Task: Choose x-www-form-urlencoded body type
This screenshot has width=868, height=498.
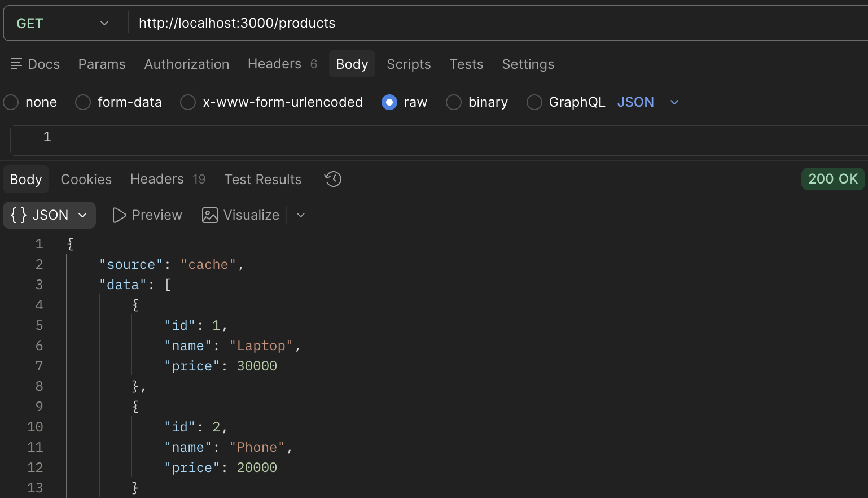Action: [188, 102]
